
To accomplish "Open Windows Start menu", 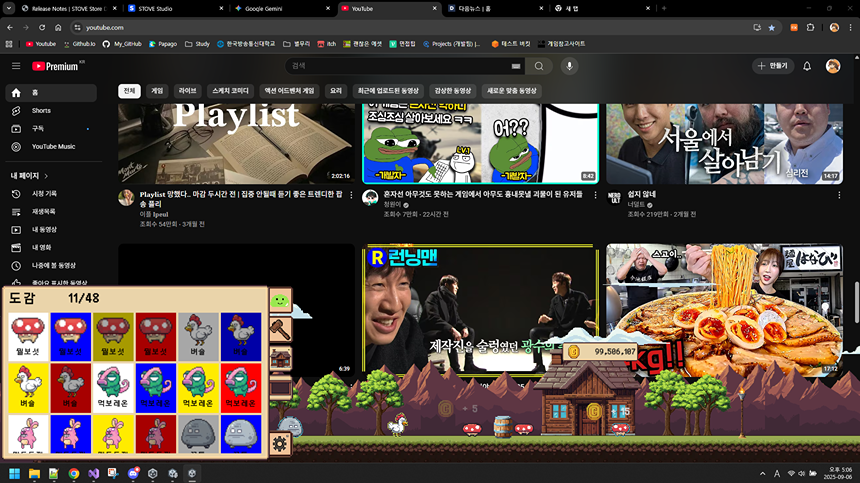I will (14, 474).
